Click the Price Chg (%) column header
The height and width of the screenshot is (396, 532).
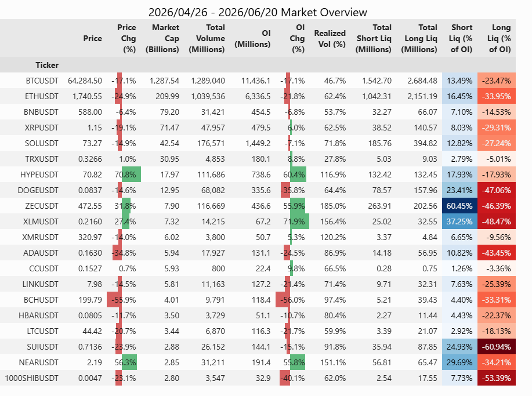(x=126, y=38)
